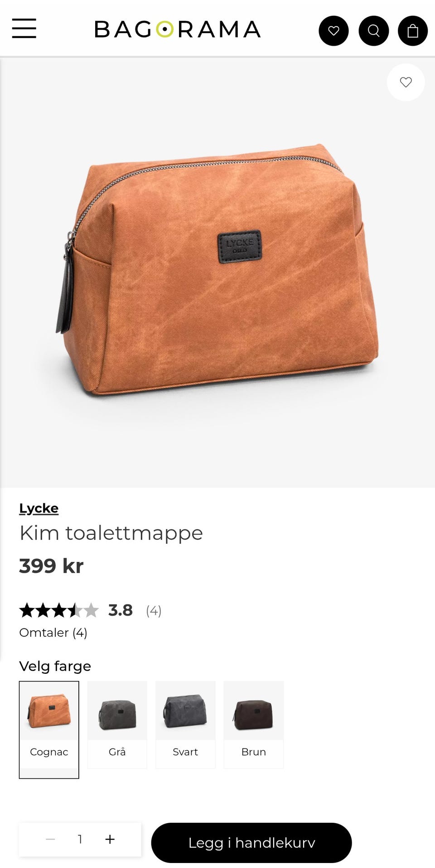
Task: Select the Brun color option
Action: (254, 724)
